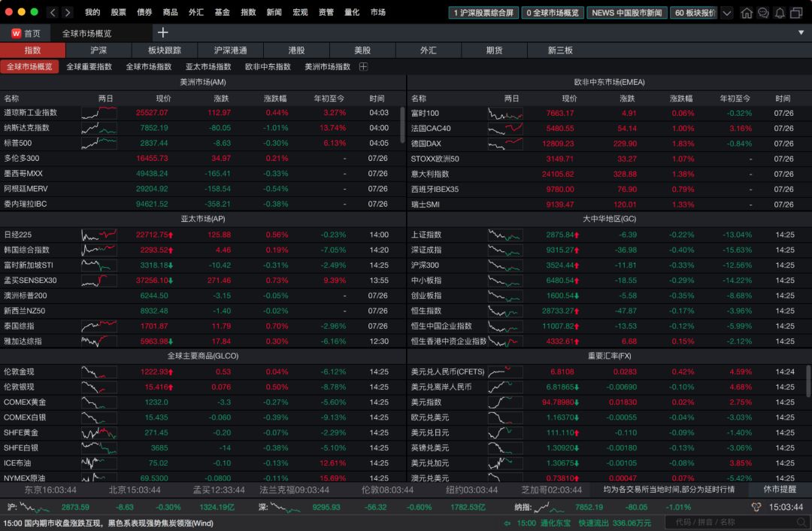Click the exchange arrows icon before 通化东宝
This screenshot has width=812, height=531.
[x=507, y=522]
